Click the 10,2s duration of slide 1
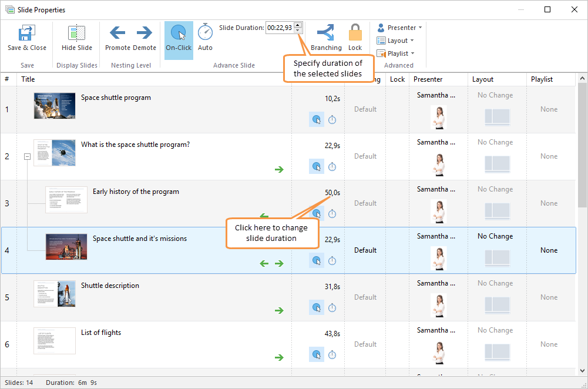Screen dimensions: 588x389 332,99
